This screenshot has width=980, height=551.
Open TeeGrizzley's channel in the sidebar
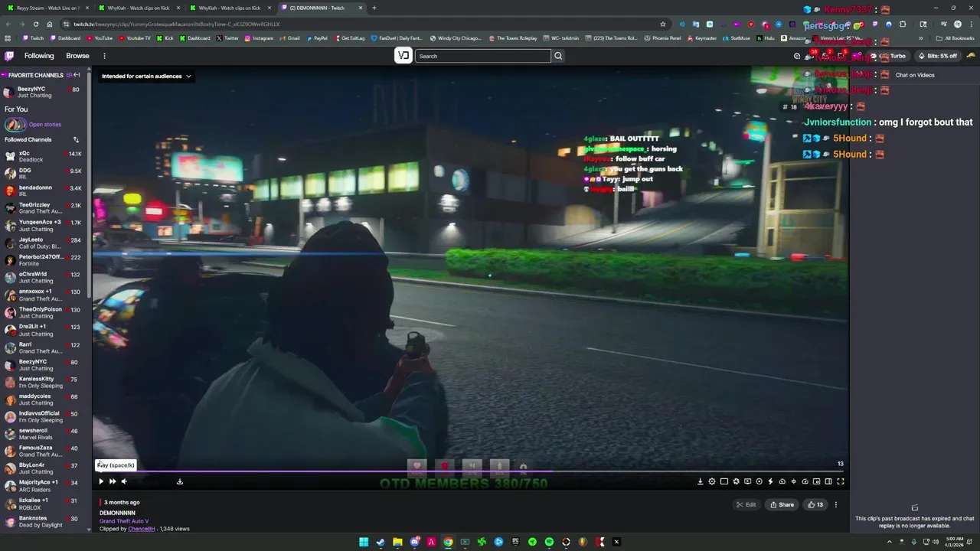coord(44,208)
